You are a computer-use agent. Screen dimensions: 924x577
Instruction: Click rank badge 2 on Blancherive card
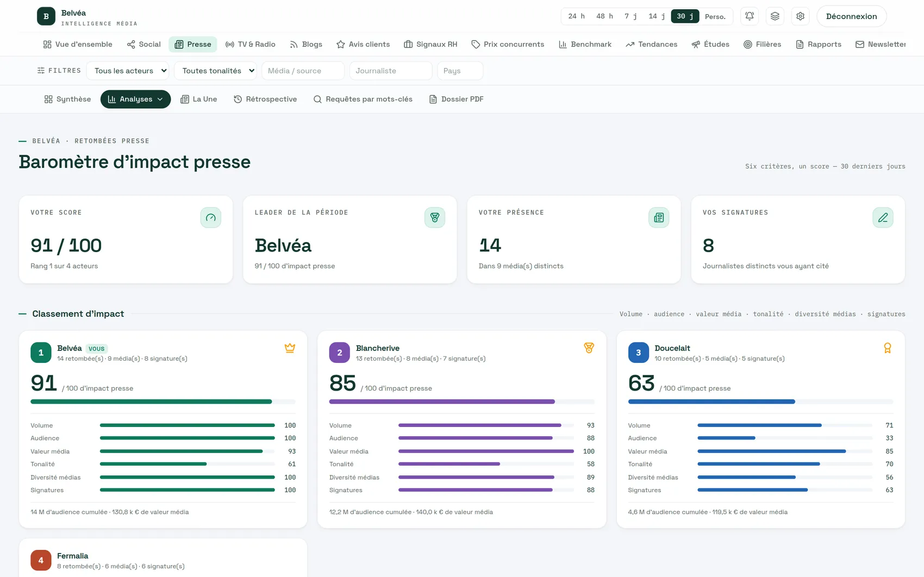pos(340,353)
